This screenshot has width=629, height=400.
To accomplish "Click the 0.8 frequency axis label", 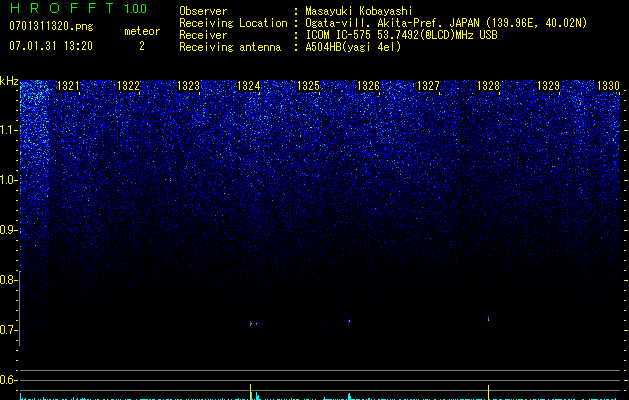I will pyautogui.click(x=8, y=280).
